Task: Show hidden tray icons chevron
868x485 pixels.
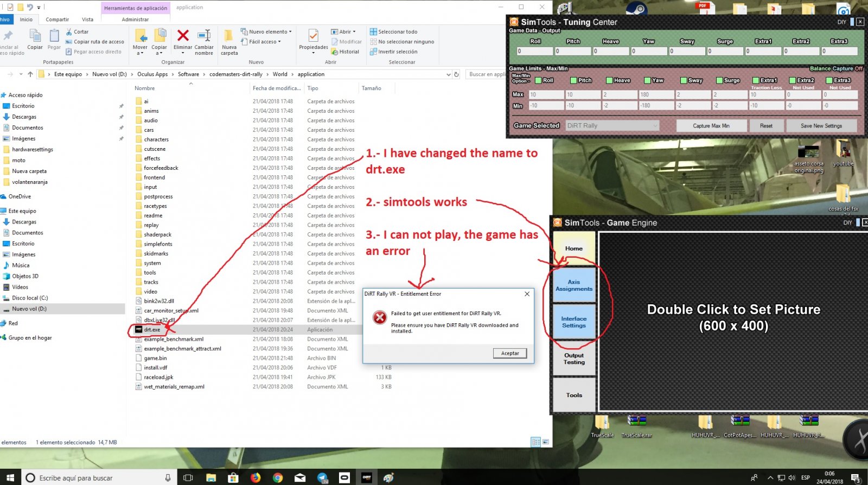Action: 770,478
